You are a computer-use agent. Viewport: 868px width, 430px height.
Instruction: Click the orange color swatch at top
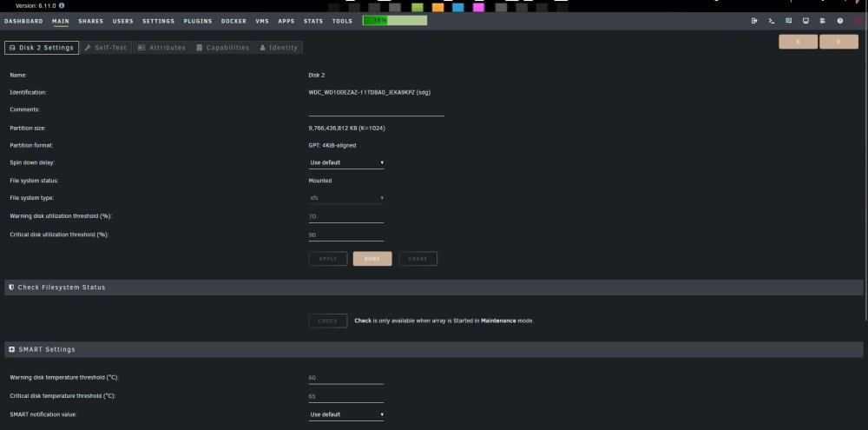tap(437, 7)
